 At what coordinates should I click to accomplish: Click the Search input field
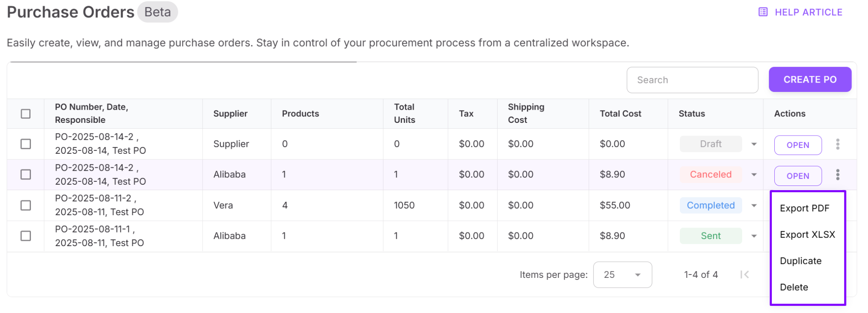pos(692,80)
